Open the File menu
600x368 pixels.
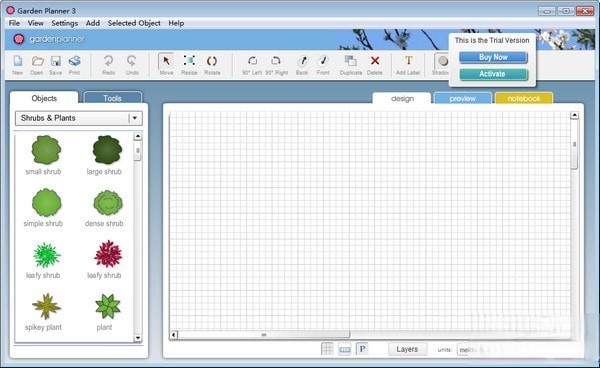coord(14,23)
